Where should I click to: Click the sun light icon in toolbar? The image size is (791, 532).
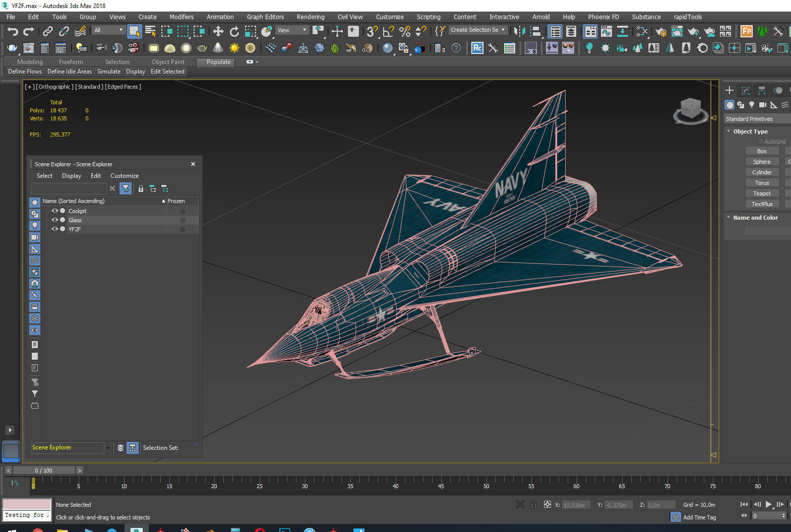click(234, 48)
